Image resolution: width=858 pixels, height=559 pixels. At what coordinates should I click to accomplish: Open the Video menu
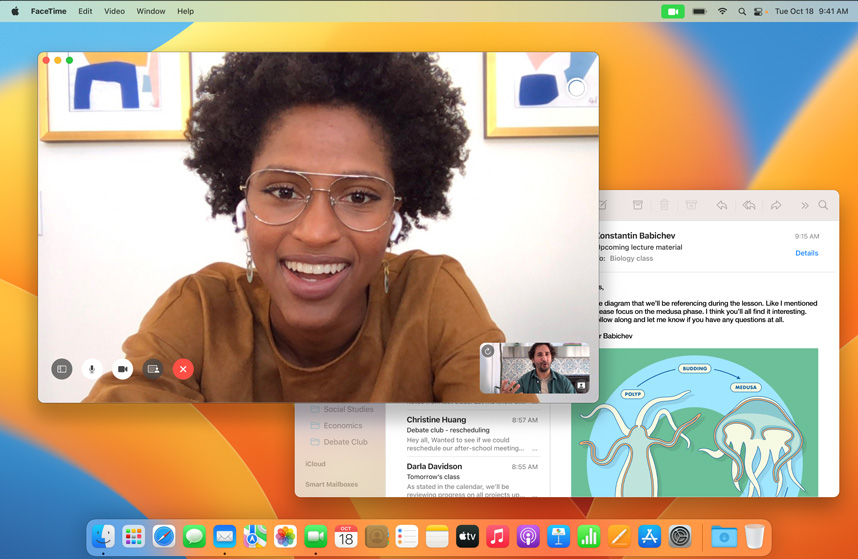click(x=114, y=11)
